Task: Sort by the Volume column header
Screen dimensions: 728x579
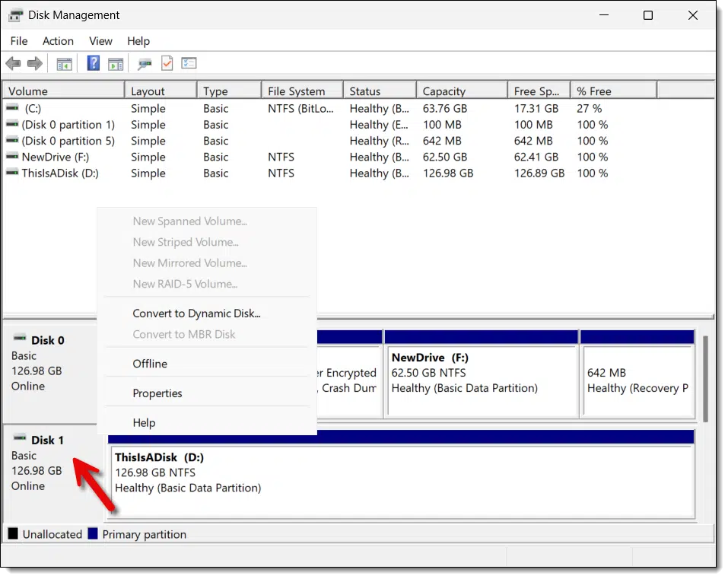Action: [x=64, y=91]
